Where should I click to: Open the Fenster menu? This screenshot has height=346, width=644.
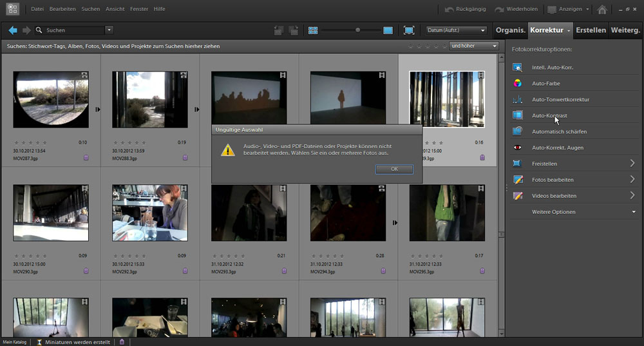139,9
